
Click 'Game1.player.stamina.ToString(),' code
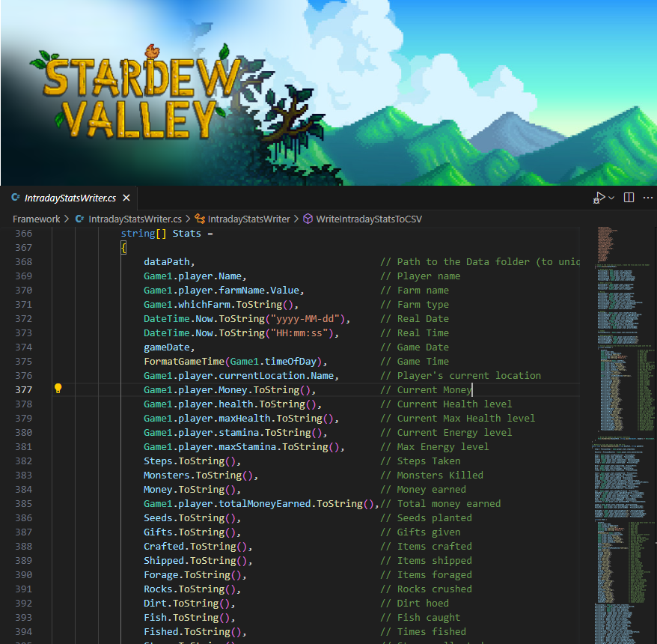pos(235,433)
